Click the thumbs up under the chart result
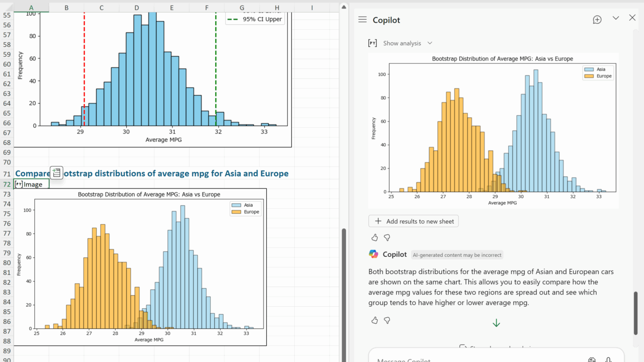 [x=374, y=237]
